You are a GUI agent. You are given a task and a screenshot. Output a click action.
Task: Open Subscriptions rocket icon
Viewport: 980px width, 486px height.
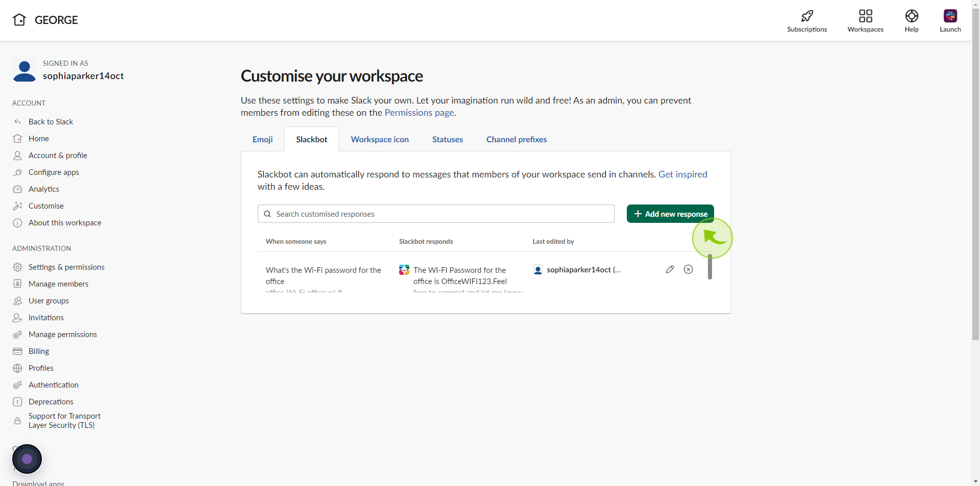807,16
